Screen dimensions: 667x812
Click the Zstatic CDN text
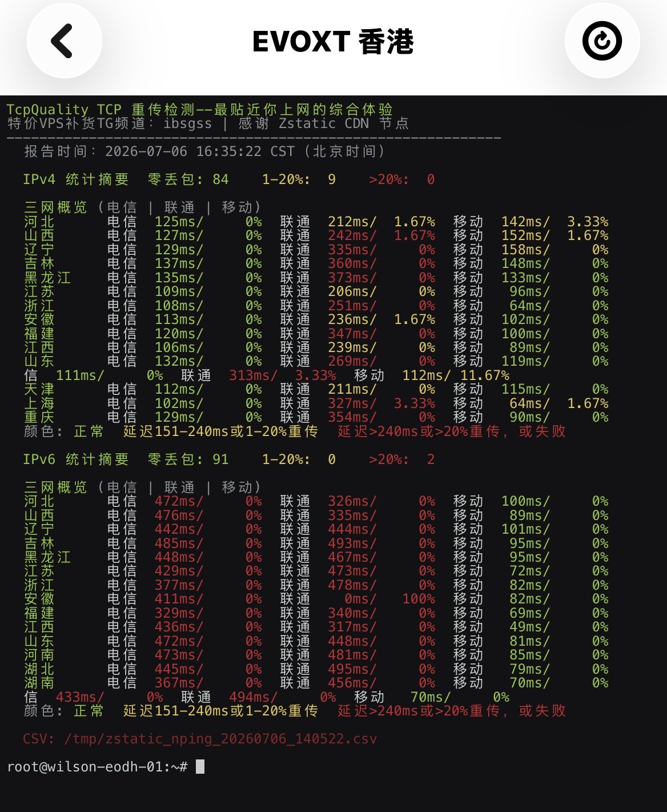click(x=324, y=123)
